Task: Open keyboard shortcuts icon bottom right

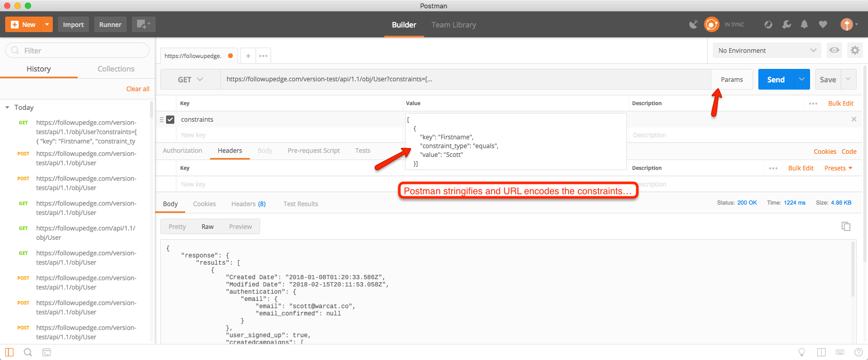Action: tap(840, 352)
